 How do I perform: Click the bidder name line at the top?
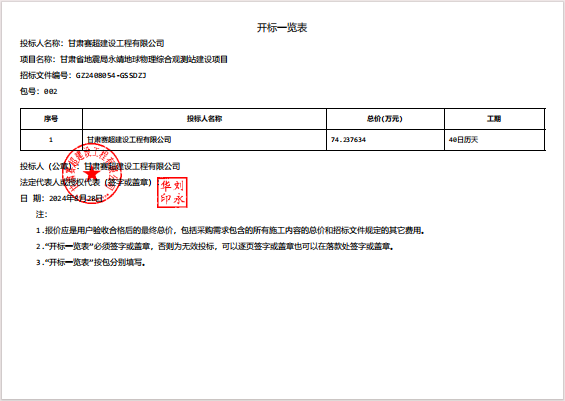(x=92, y=44)
